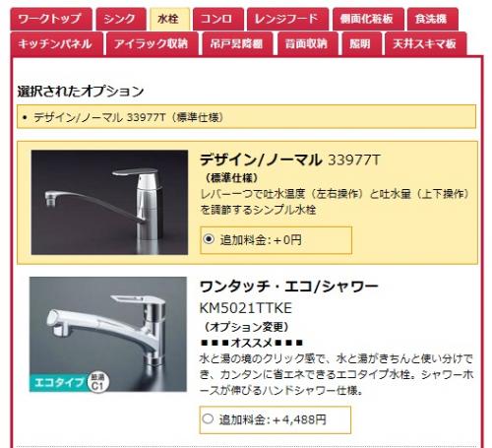The height and width of the screenshot is (448, 492).
Task: Click the デザイン/ノーマル 33977T heading
Action: [x=289, y=160]
